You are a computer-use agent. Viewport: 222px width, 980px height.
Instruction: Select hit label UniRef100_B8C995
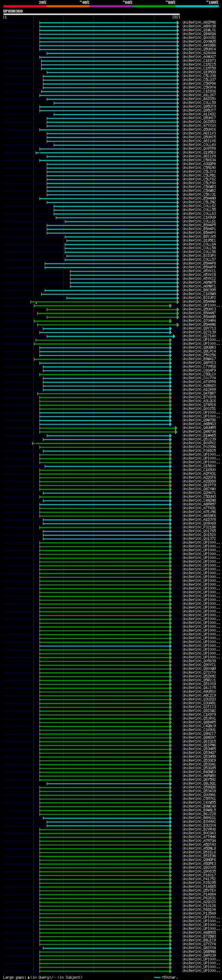coord(199,290)
